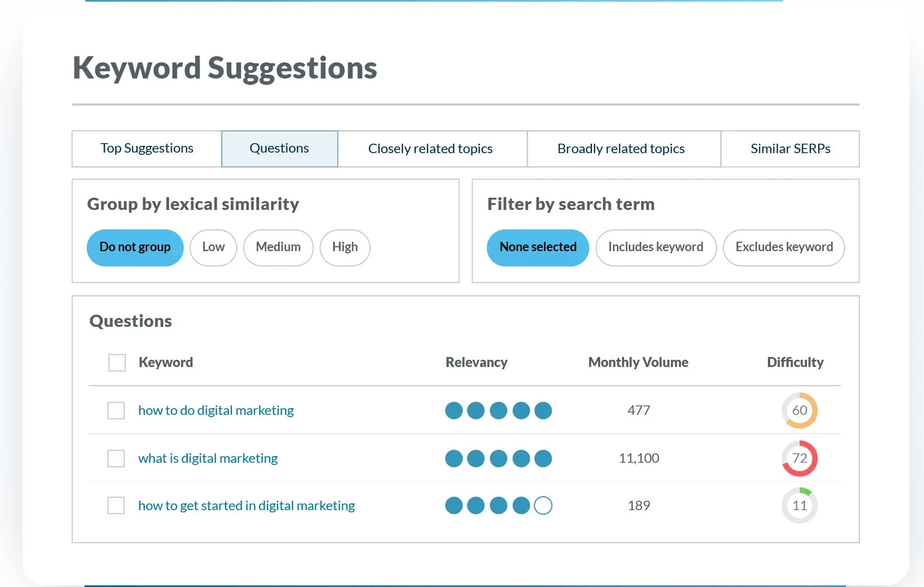Open the Closely related topics tab
The image size is (924, 587).
(430, 149)
